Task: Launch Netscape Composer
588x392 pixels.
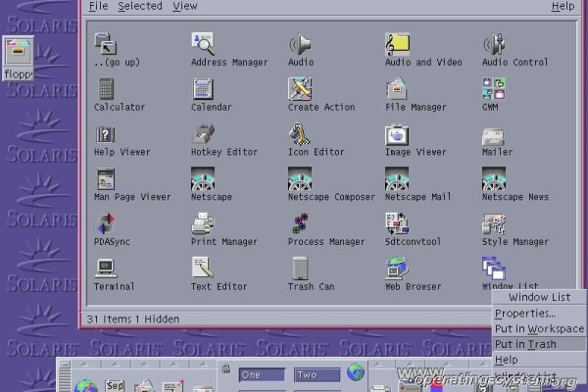Action: pos(300,179)
